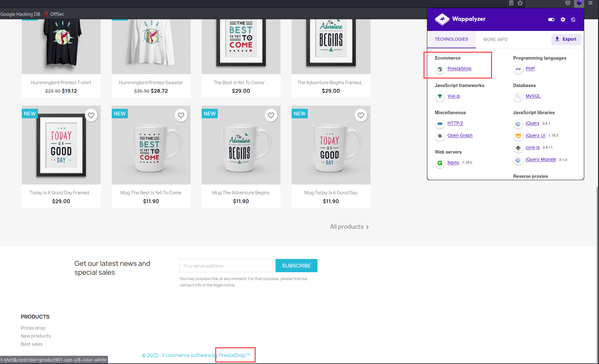Screen dimensions: 599x364
Task: Click the SUBSCRIBE button
Action: 296,266
